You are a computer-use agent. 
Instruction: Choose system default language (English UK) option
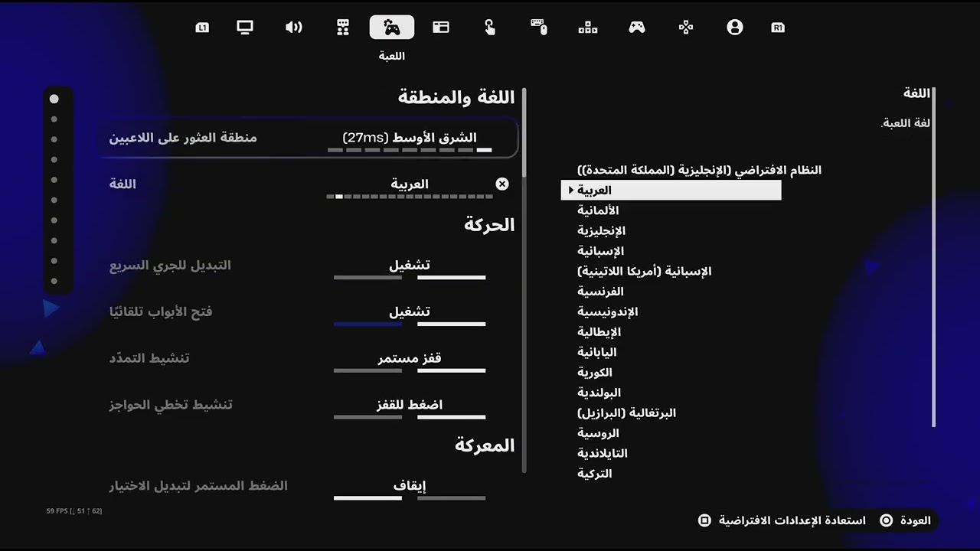699,170
